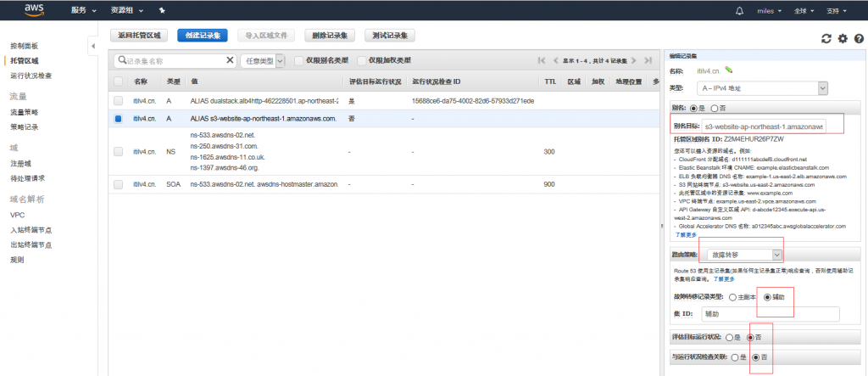The image size is (868, 376).
Task: Toggle 仅限加权类型 checkbox
Action: click(x=362, y=60)
